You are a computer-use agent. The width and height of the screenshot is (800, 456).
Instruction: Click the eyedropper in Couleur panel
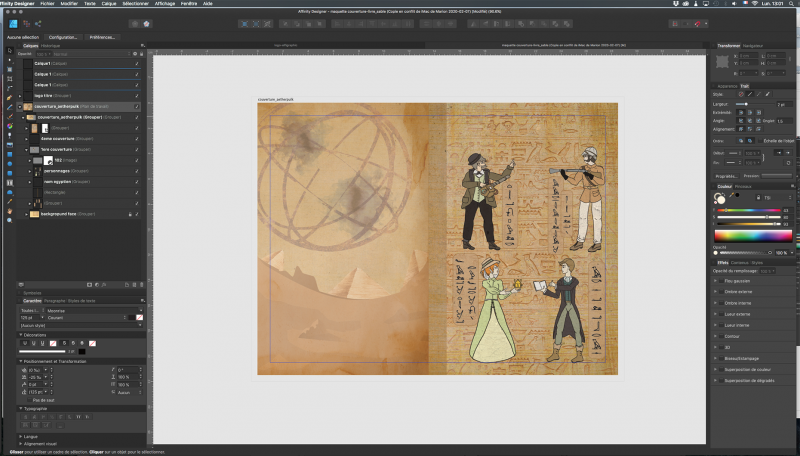(x=732, y=195)
